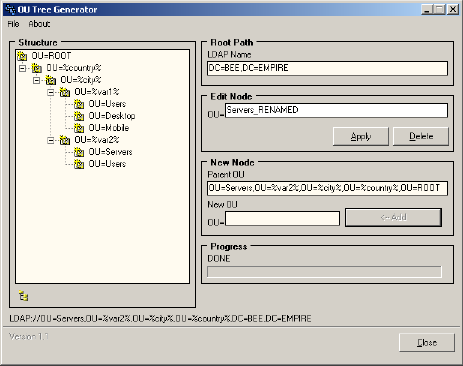This screenshot has height=366, width=463.
Task: Click the Delete button
Action: click(x=421, y=136)
